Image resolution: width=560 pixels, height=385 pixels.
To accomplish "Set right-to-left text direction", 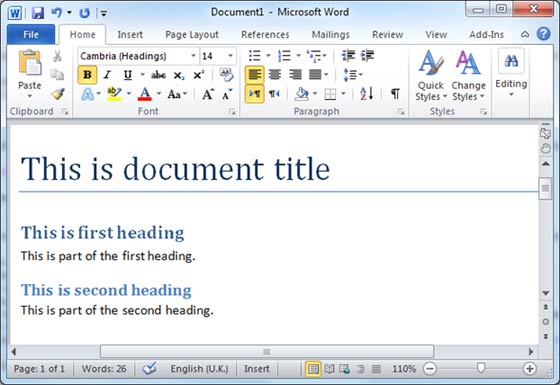I will click(274, 94).
